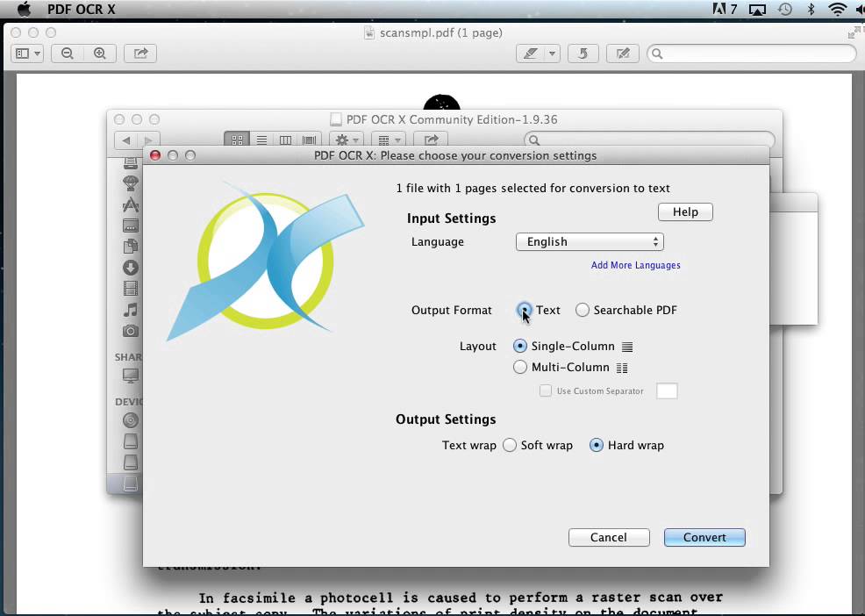Click Preview's annotate pen tool
865x616 pixels.
(x=530, y=54)
